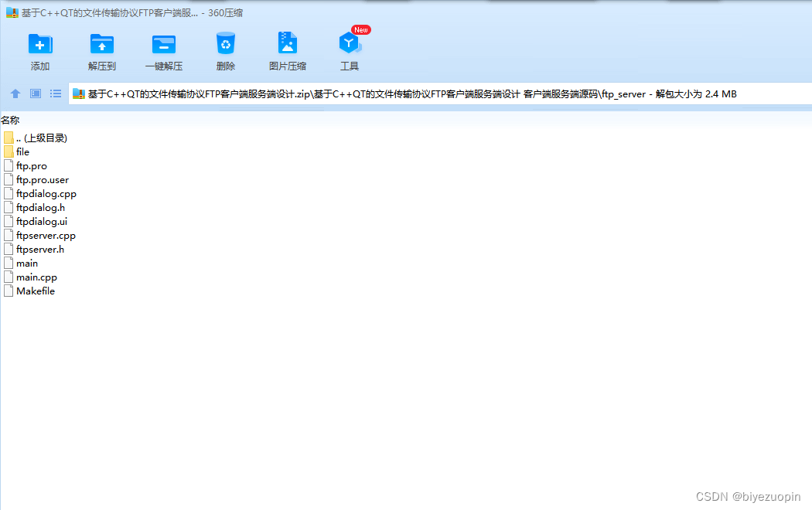The height and width of the screenshot is (510, 812).
Task: Open the file folder in the archive
Action: tap(24, 151)
